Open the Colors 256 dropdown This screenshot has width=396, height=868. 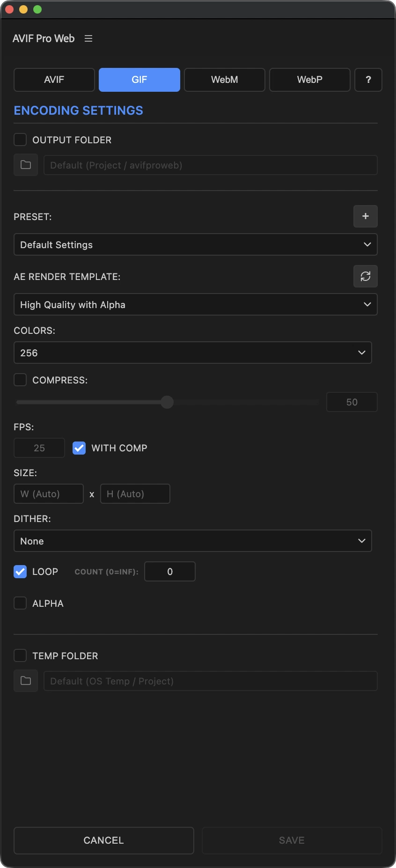193,353
